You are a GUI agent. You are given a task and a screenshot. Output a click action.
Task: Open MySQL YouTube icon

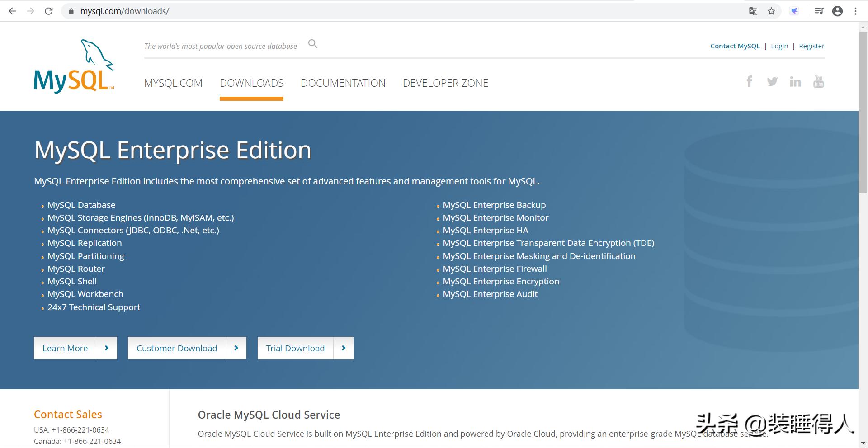pos(818,81)
